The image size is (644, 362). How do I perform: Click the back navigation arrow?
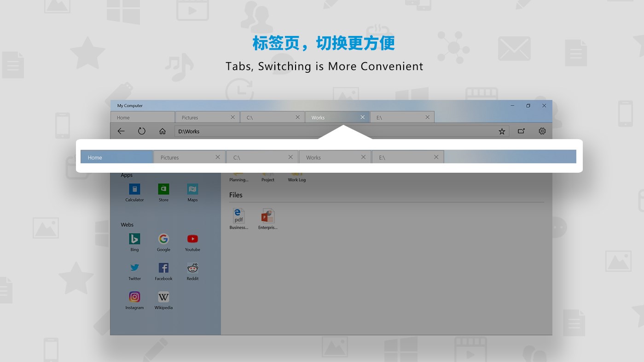(121, 131)
